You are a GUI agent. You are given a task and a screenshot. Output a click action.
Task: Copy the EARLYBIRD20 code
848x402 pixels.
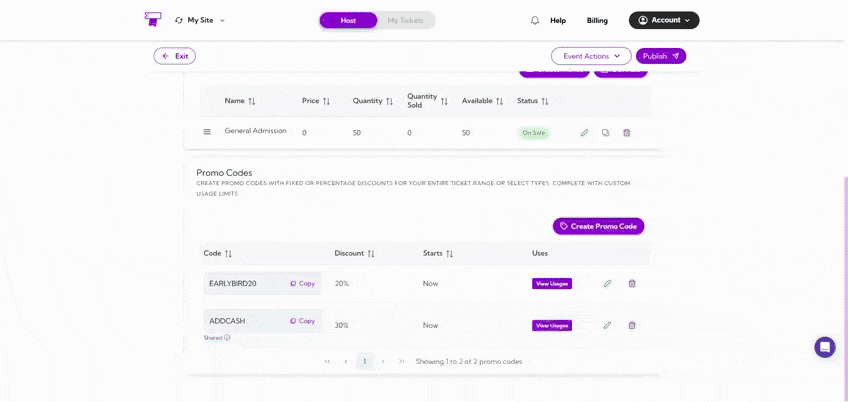pos(302,284)
